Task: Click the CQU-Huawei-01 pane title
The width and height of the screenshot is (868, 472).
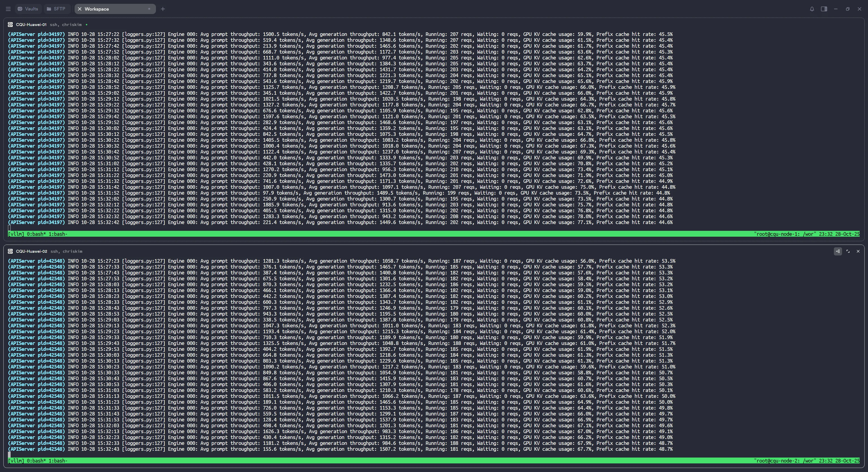Action: tap(31, 25)
